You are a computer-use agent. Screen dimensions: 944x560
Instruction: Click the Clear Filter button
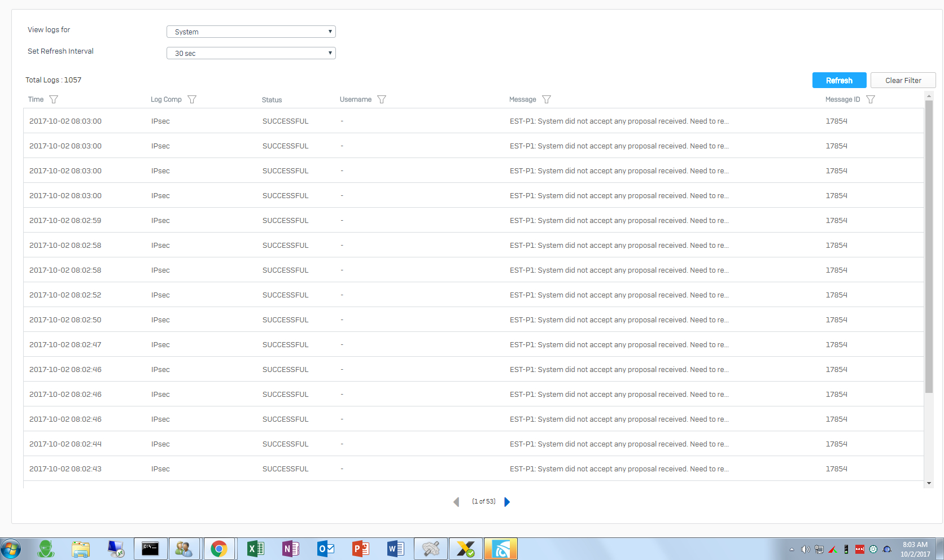pyautogui.click(x=903, y=80)
